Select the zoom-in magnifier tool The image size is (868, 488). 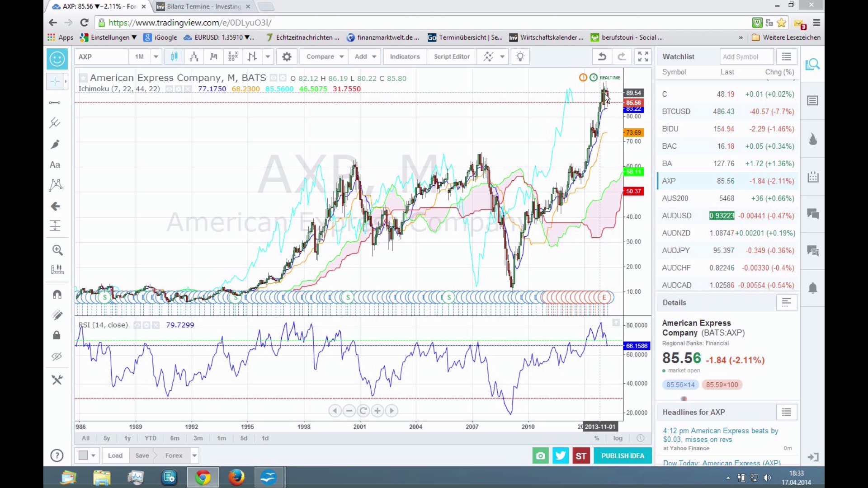pyautogui.click(x=57, y=250)
